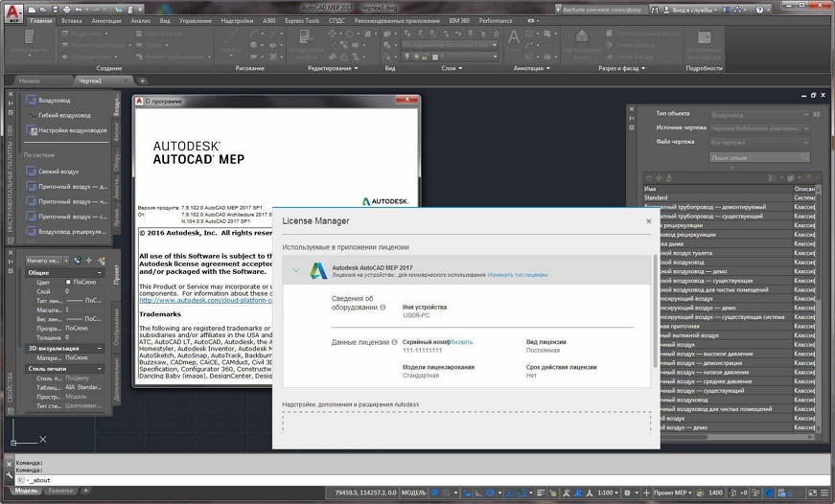Add a new drawing tab with the plus button
Screen dimensions: 835x504
point(142,80)
